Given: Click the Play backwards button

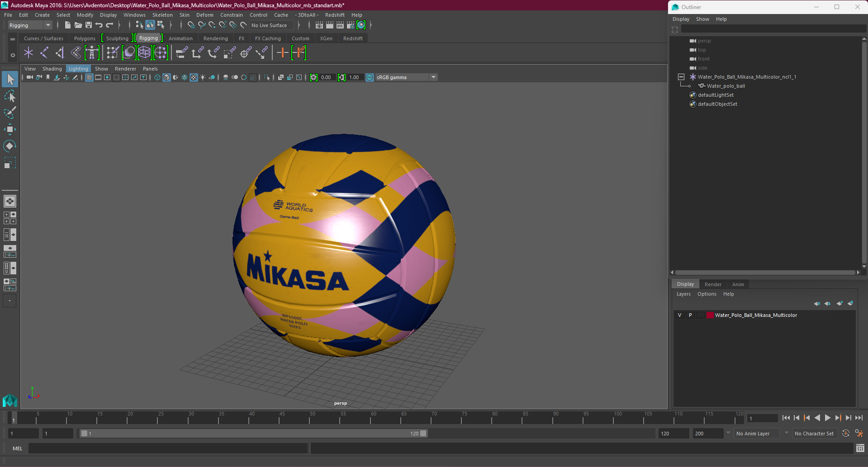Looking at the screenshot, I should 817,418.
